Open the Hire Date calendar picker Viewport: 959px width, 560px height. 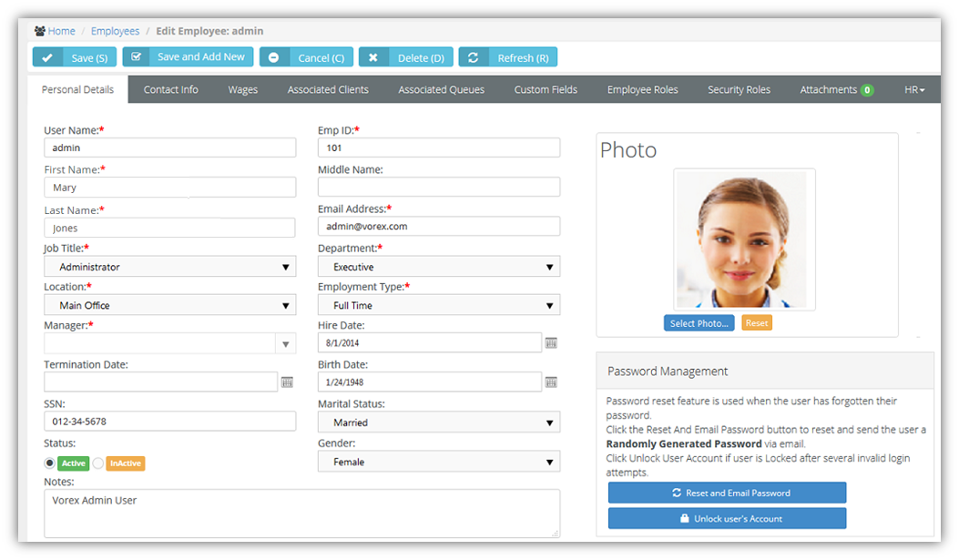click(551, 343)
